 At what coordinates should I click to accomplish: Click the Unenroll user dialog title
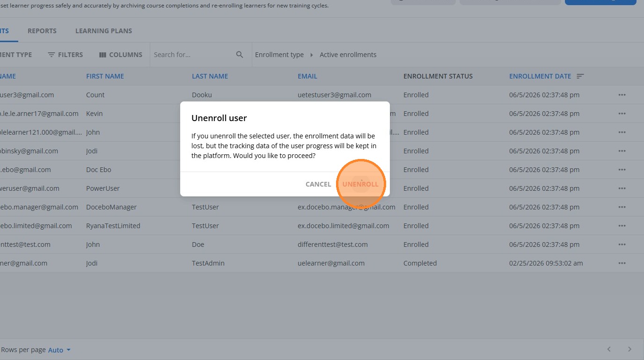point(219,118)
